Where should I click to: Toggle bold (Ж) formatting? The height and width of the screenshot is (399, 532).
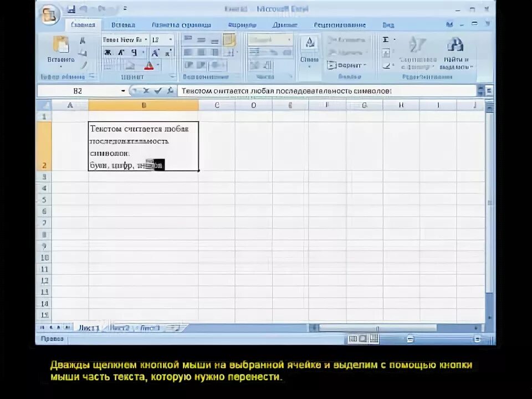pyautogui.click(x=108, y=53)
